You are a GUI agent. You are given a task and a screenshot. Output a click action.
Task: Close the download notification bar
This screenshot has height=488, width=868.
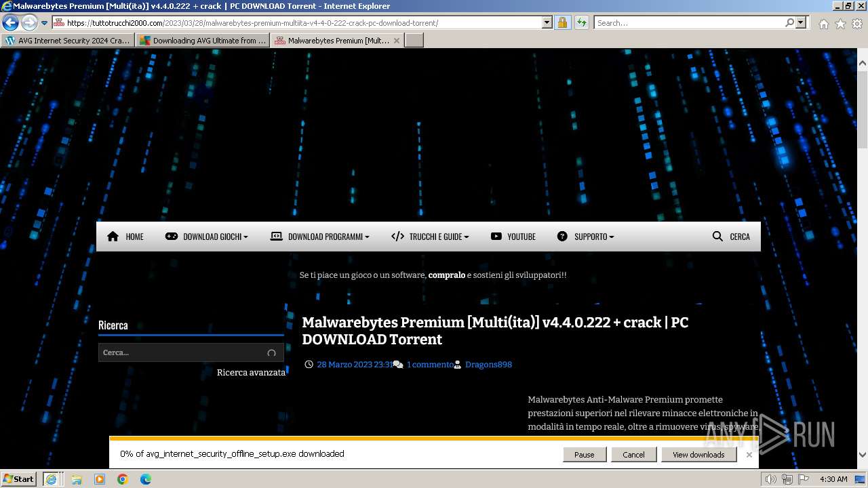point(749,455)
